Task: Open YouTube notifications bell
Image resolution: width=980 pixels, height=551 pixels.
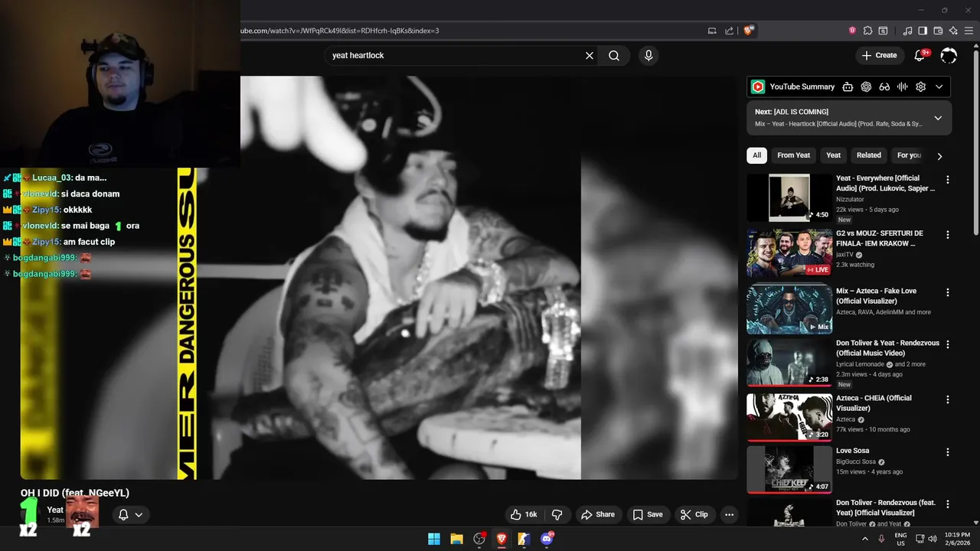Action: [x=920, y=55]
